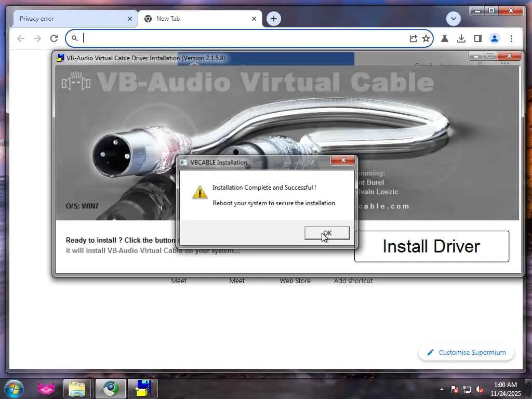Bookmark this tab with the star icon
Screen dimensions: 532x399
(426, 38)
